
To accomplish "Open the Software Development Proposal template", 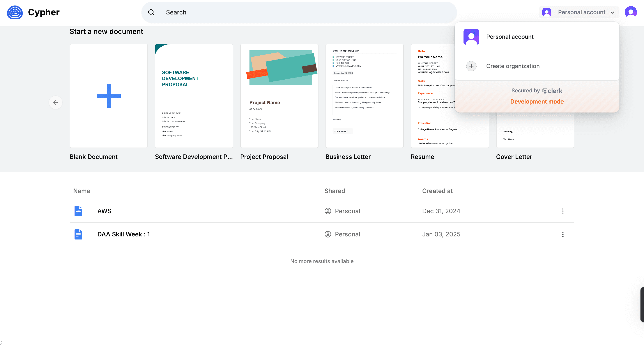I will [194, 96].
